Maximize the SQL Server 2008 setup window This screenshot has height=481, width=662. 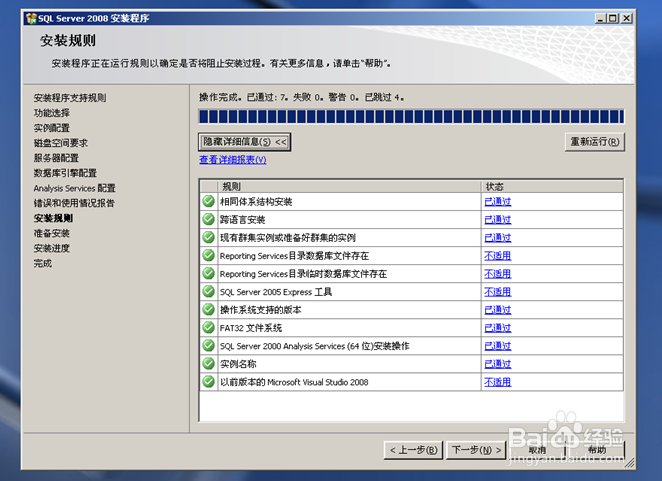613,18
